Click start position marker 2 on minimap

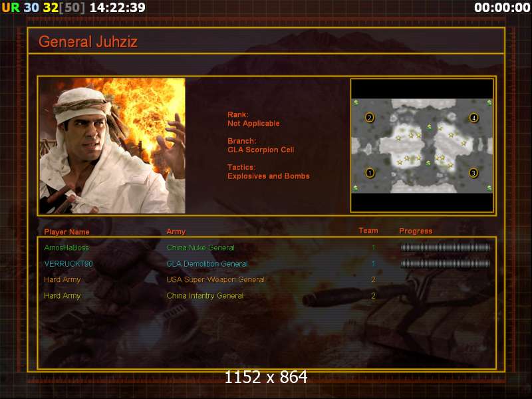click(x=370, y=118)
